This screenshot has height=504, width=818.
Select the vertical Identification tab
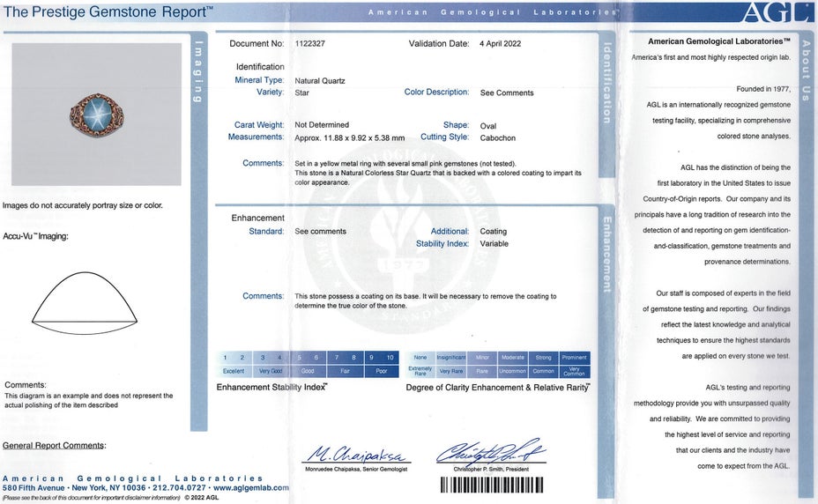pos(606,84)
